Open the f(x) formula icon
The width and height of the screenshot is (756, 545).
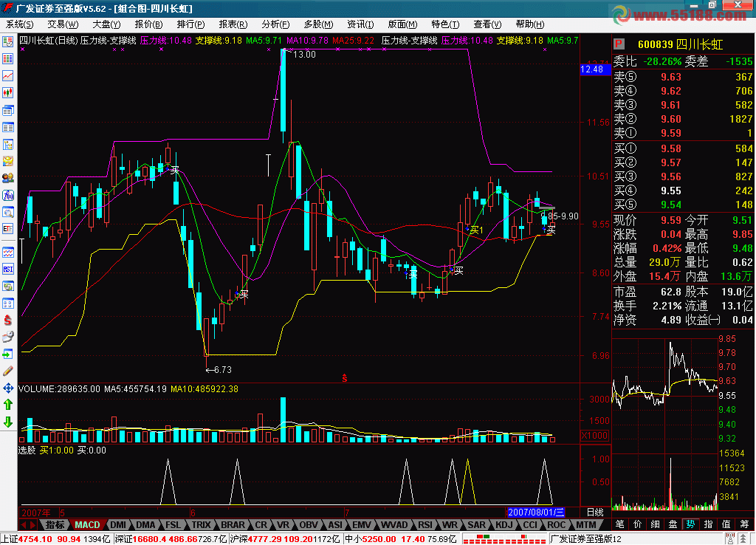pos(7,195)
